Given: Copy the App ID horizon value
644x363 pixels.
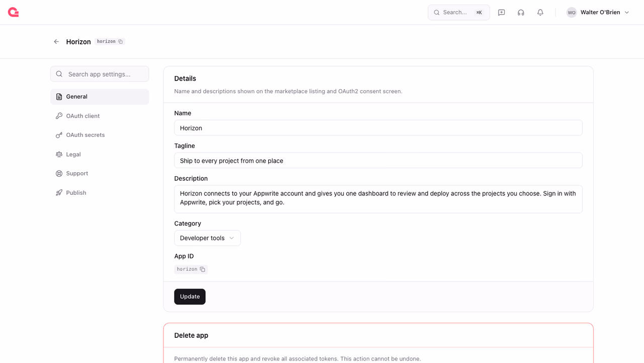Looking at the screenshot, I should [202, 269].
